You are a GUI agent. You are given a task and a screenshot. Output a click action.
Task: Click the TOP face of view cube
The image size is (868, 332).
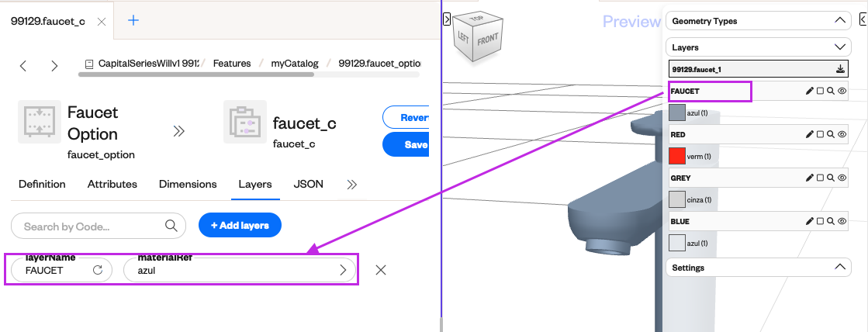477,19
